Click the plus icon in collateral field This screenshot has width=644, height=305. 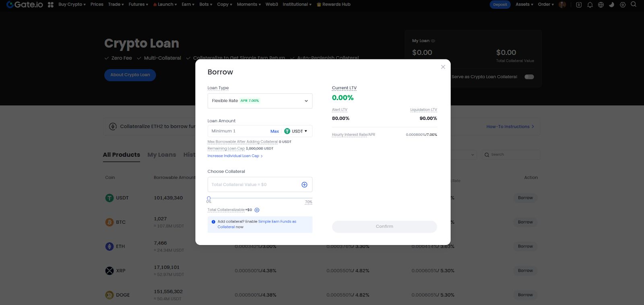tap(304, 185)
